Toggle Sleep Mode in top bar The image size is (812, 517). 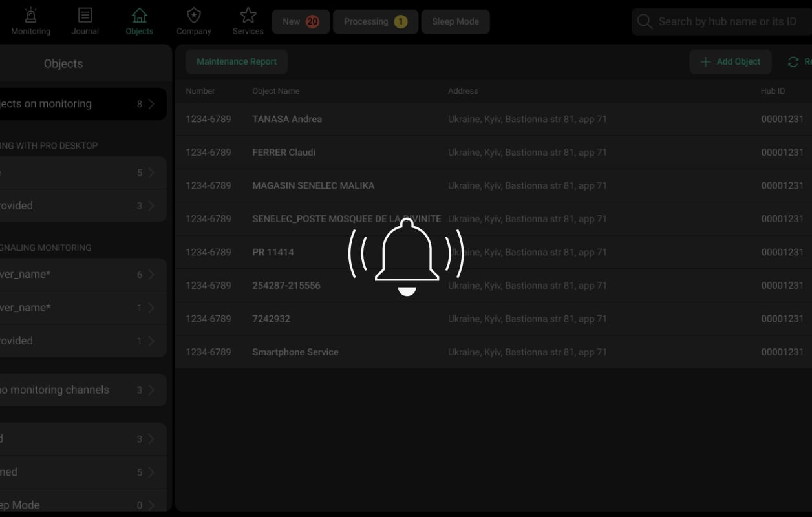click(x=455, y=22)
